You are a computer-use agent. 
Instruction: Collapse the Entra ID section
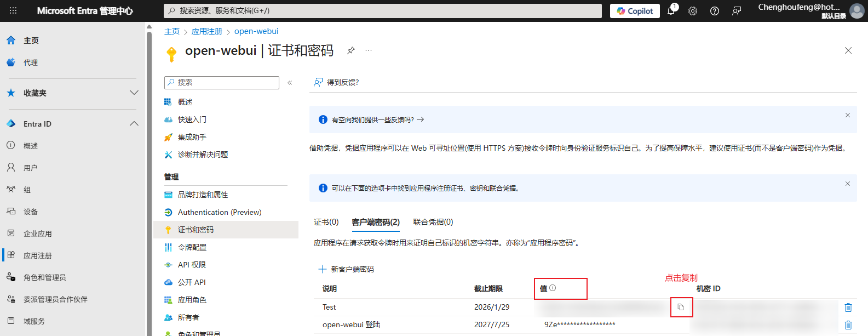click(134, 124)
